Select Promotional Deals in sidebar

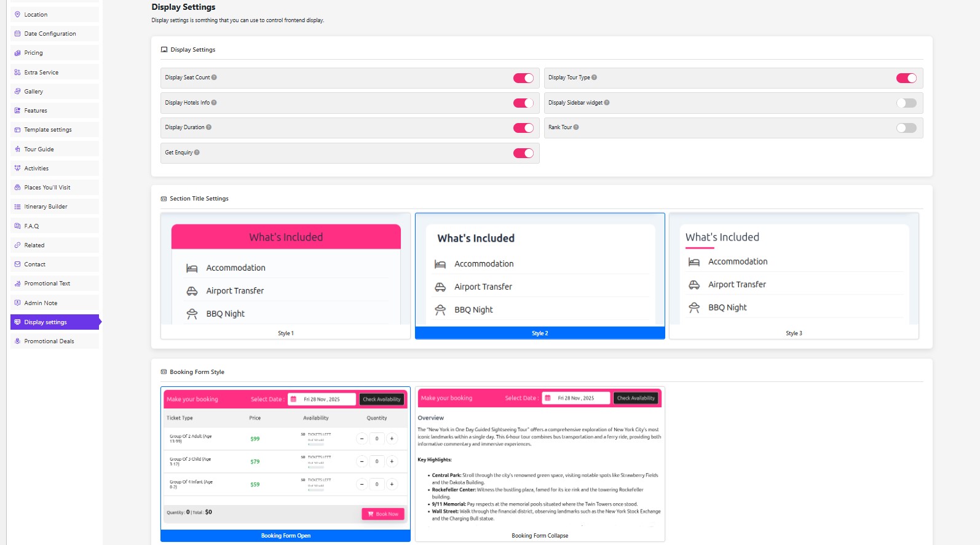pos(49,341)
